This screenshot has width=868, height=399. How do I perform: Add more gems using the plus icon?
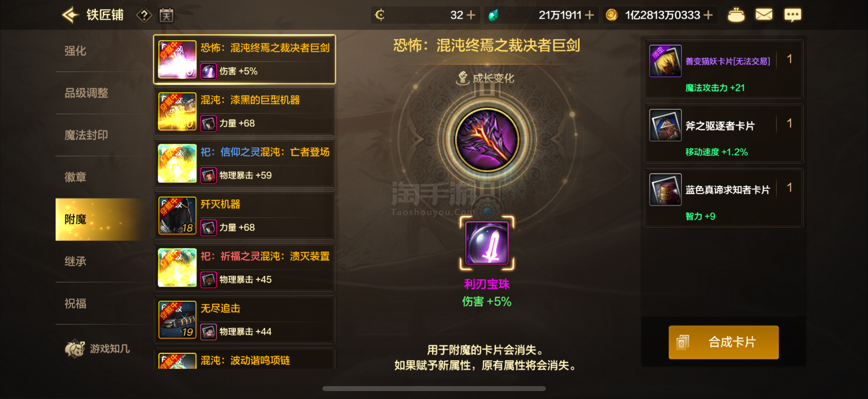(589, 15)
